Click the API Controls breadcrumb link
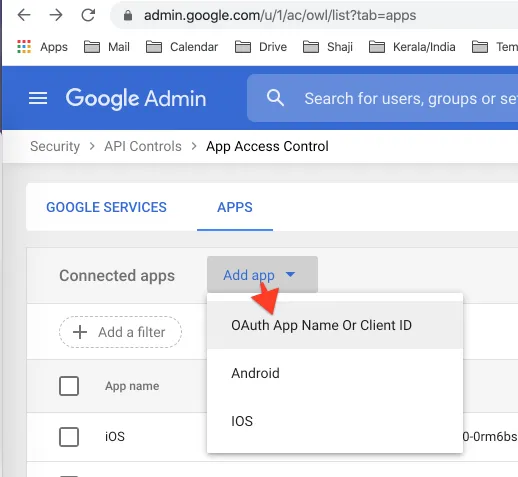Image resolution: width=518 pixels, height=477 pixels. [143, 146]
